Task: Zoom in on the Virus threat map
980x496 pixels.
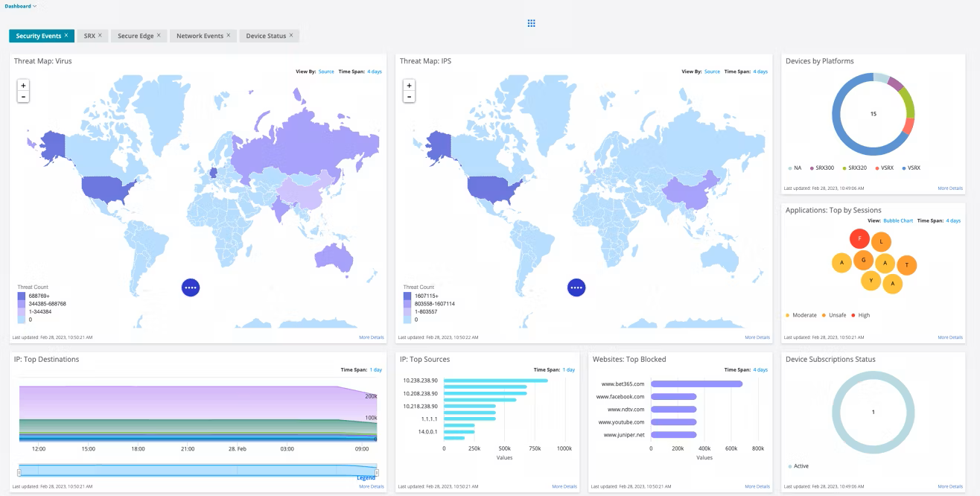Action: click(23, 86)
